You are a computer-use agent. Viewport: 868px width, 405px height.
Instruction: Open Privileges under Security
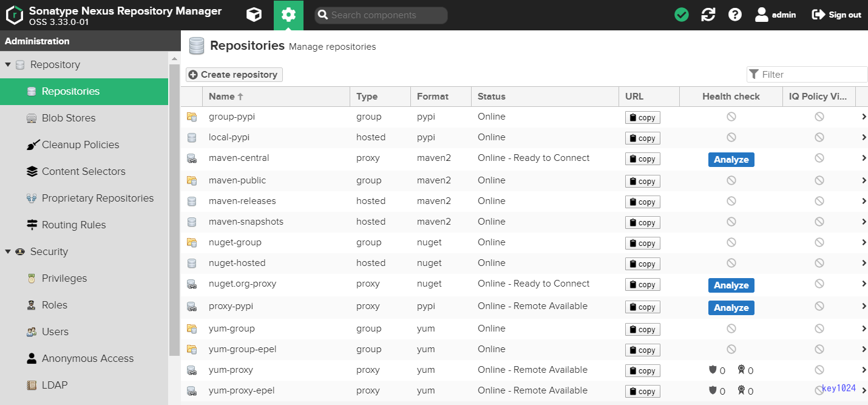click(84, 279)
